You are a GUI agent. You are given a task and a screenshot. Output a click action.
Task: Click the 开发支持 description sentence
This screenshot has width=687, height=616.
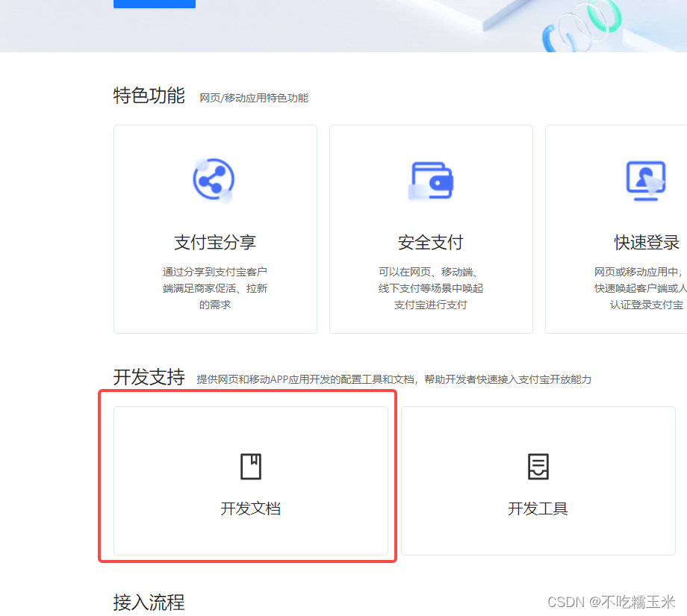click(394, 379)
